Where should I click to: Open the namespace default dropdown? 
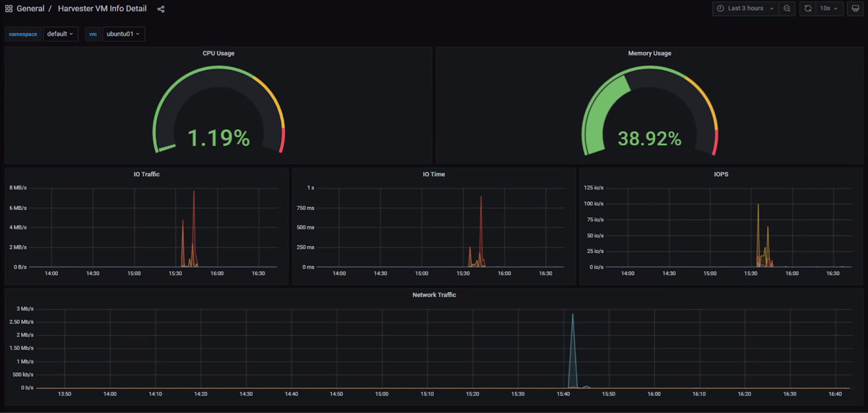pyautogui.click(x=60, y=34)
